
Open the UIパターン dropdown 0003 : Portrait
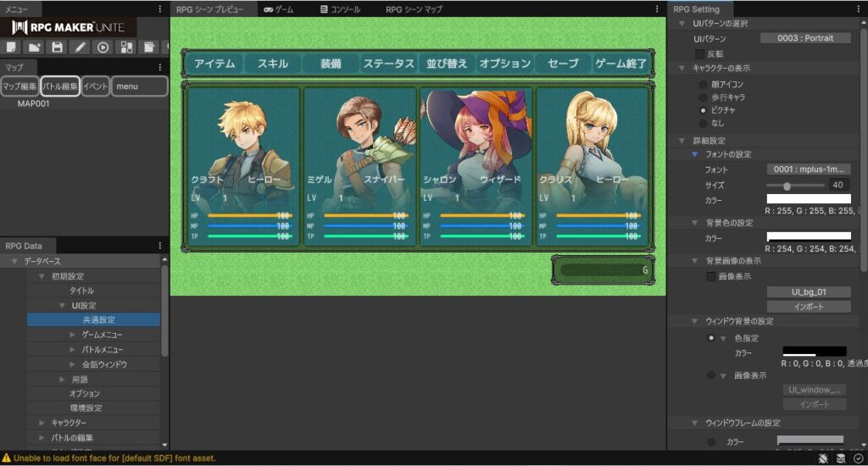tap(805, 38)
